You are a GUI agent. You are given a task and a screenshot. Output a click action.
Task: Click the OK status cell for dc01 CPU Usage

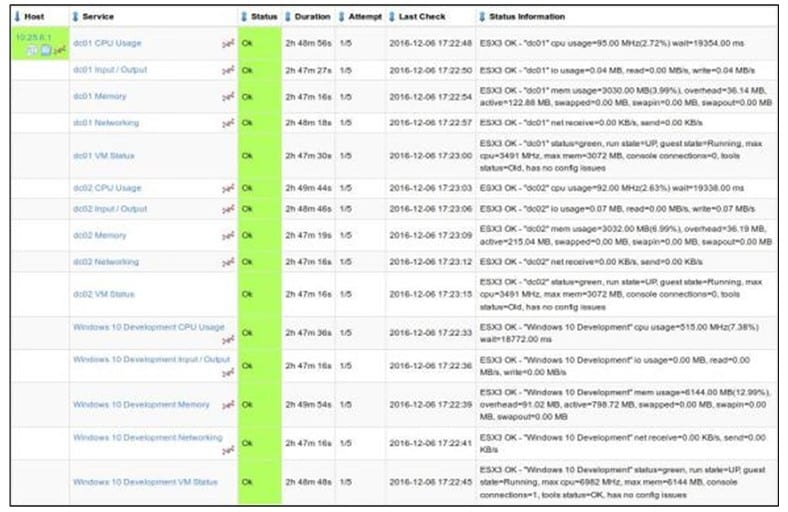260,43
